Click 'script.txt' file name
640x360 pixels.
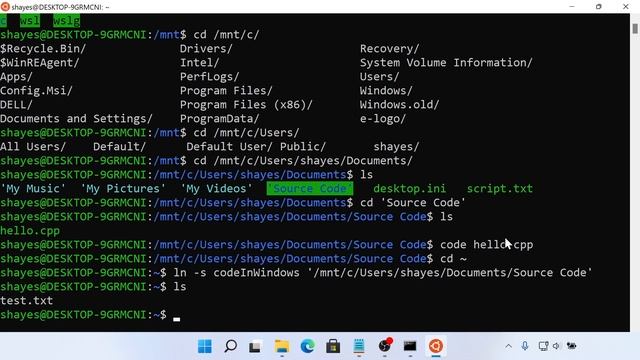pos(500,189)
